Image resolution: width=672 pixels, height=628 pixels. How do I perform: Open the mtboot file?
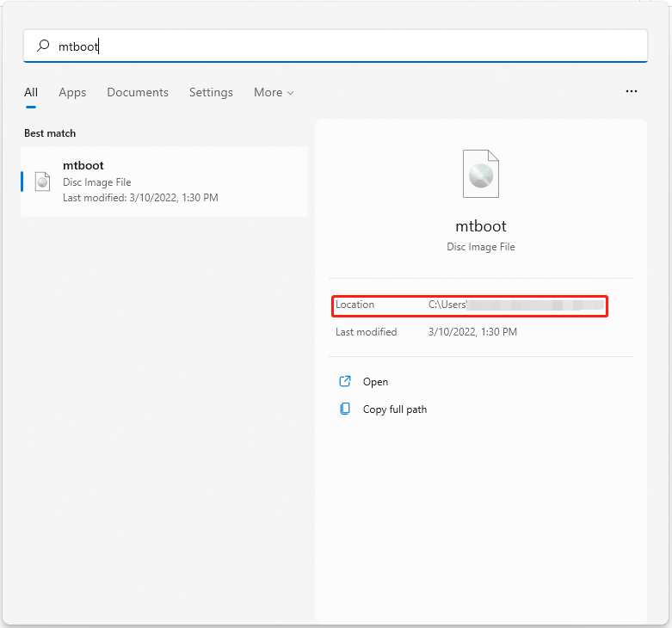click(x=375, y=382)
